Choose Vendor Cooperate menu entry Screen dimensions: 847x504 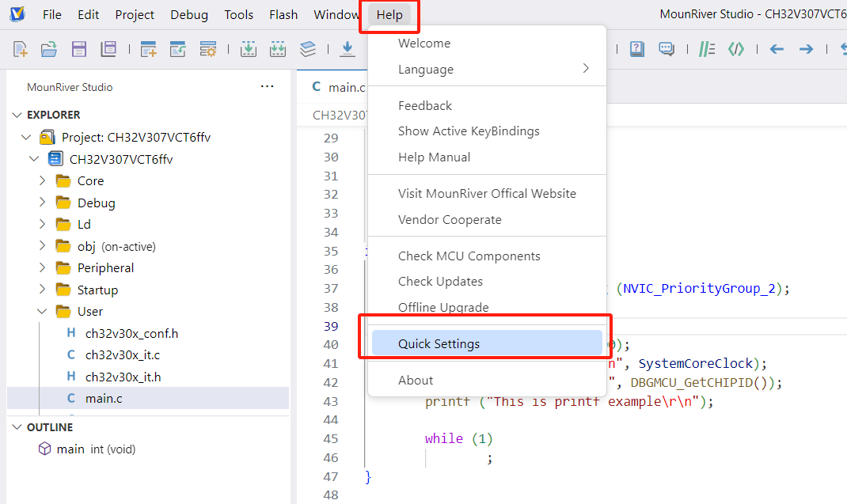[x=487, y=220]
